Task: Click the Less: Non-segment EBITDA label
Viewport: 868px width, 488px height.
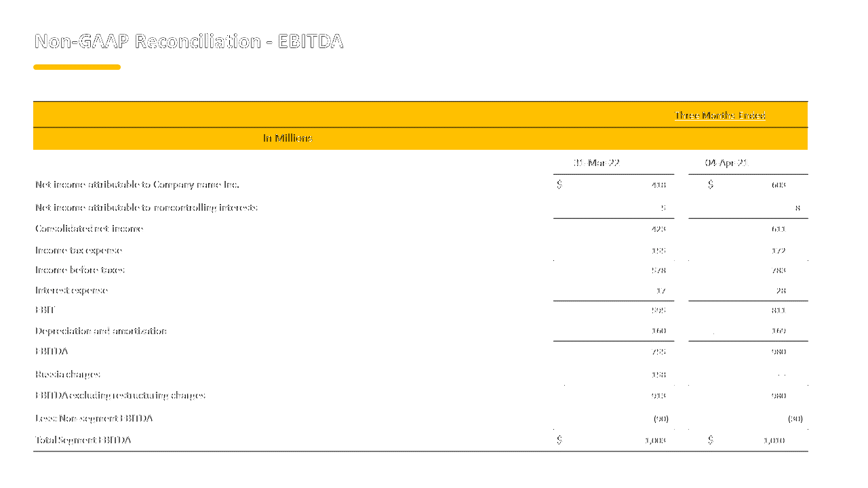Action: pyautogui.click(x=94, y=418)
